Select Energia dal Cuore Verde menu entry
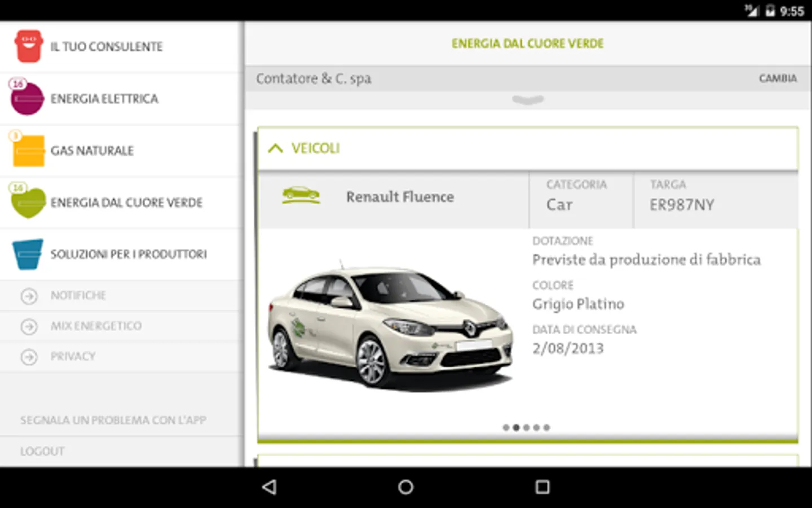812x508 pixels. click(121, 203)
